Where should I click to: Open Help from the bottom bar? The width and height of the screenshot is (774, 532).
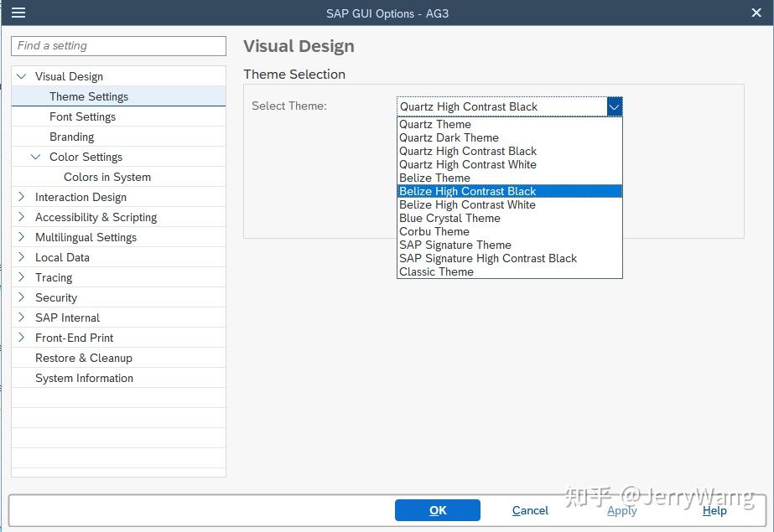(x=714, y=510)
